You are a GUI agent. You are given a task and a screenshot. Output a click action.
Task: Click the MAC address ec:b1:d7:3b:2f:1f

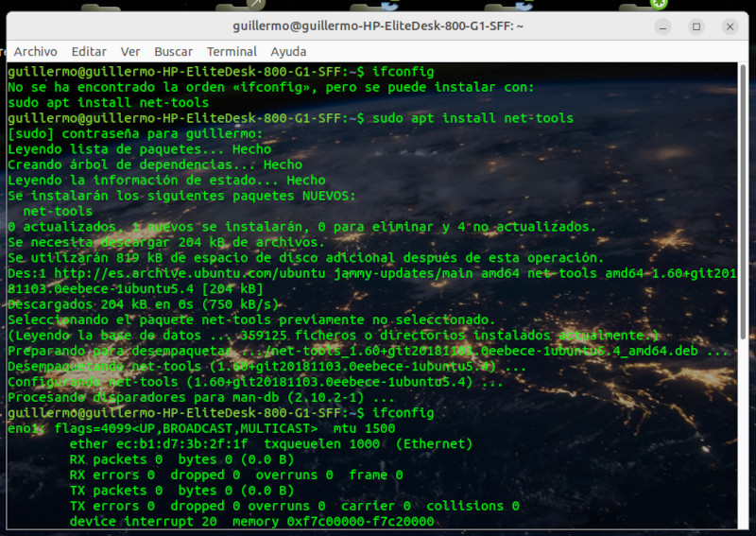pyautogui.click(x=181, y=444)
